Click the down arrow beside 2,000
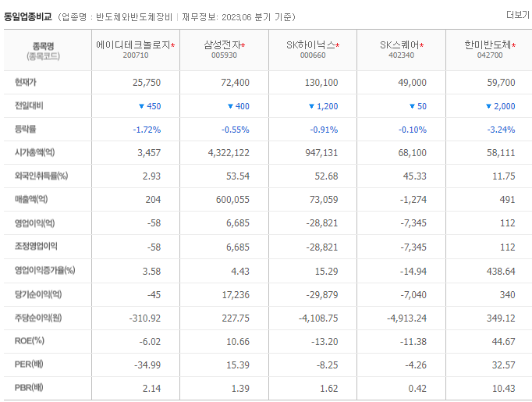The image size is (532, 402). (488, 106)
